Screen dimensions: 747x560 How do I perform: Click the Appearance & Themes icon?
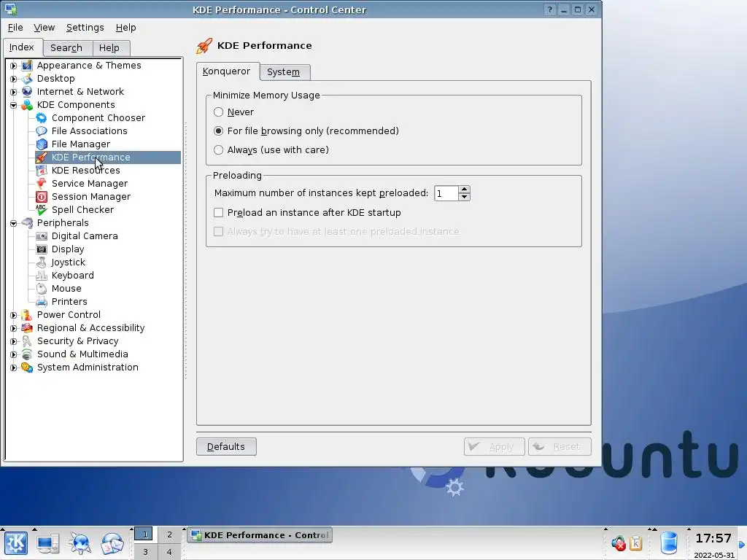(x=27, y=65)
